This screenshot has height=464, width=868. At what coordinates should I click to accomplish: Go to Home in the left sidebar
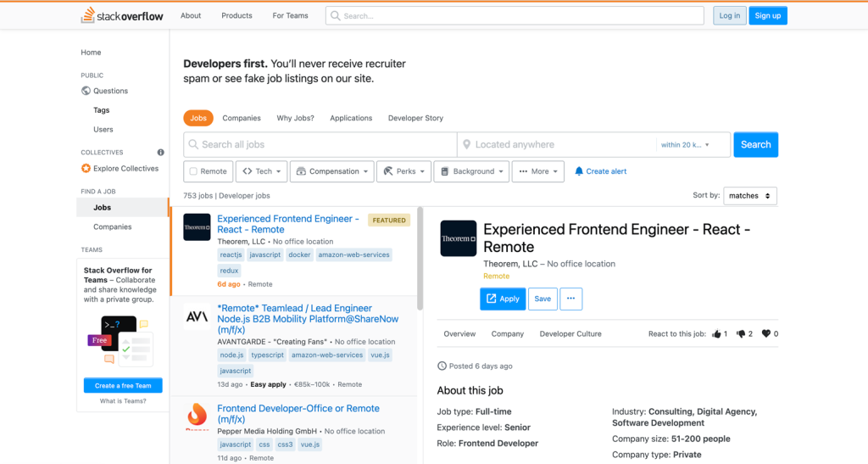91,53
